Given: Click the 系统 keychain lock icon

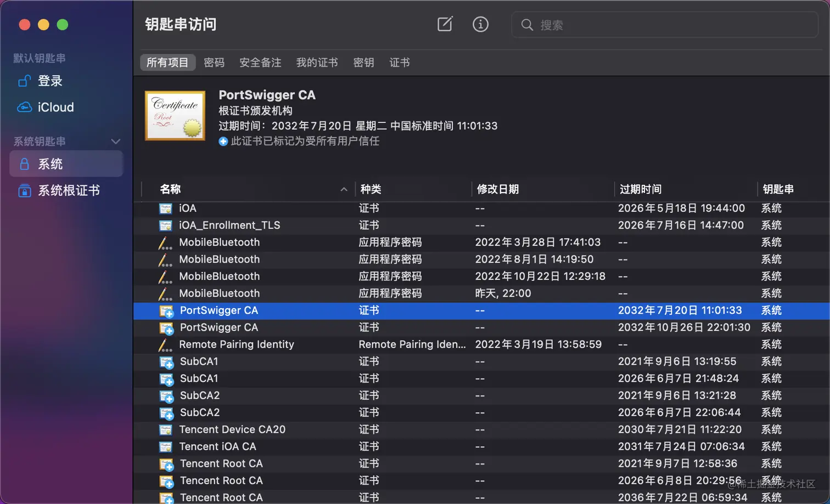Looking at the screenshot, I should point(24,164).
